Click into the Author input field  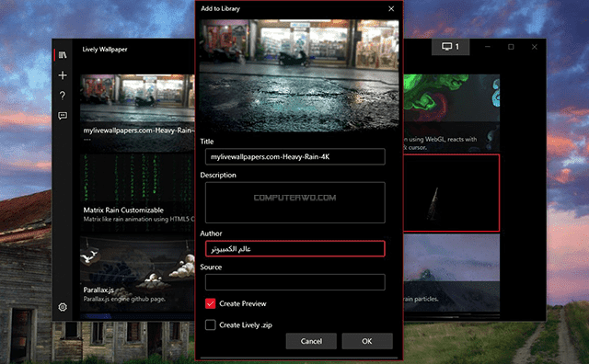pos(294,249)
